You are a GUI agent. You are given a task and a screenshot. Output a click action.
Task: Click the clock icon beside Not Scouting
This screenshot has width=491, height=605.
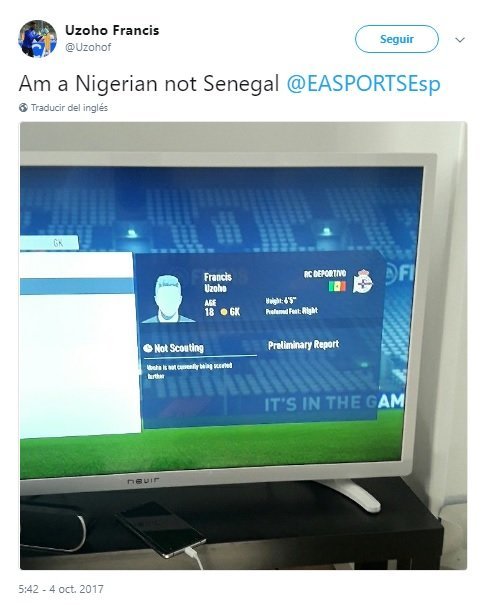[x=148, y=348]
